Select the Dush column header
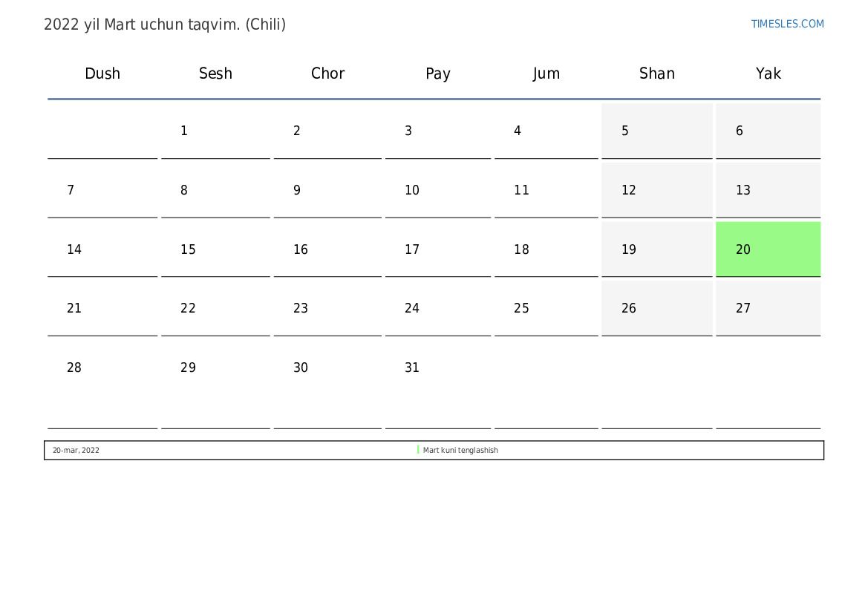868x614 pixels. pyautogui.click(x=102, y=74)
